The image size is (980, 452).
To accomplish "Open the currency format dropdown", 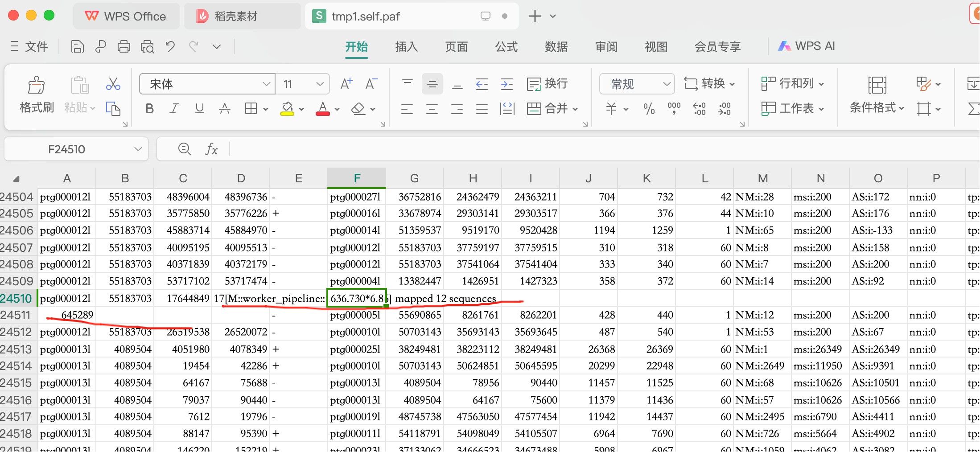I will 626,109.
